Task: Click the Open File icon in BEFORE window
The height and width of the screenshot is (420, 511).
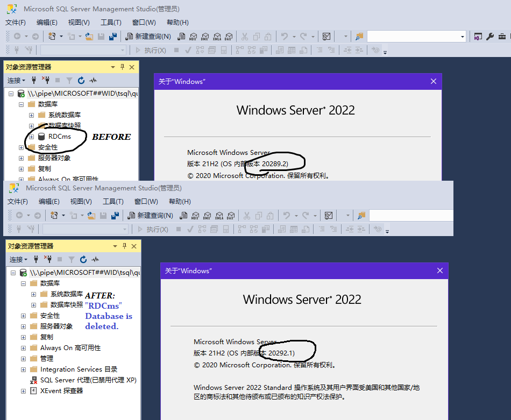Action: [x=89, y=37]
